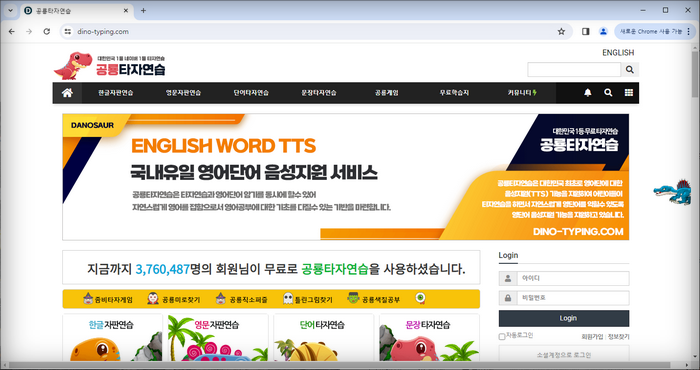Viewport: 700px width, 370px height.
Task: Focus the site search box at the top right
Action: pos(574,70)
